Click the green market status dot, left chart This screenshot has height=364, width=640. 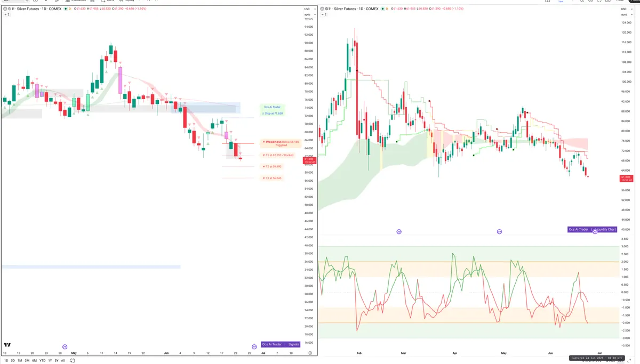[x=66, y=9]
